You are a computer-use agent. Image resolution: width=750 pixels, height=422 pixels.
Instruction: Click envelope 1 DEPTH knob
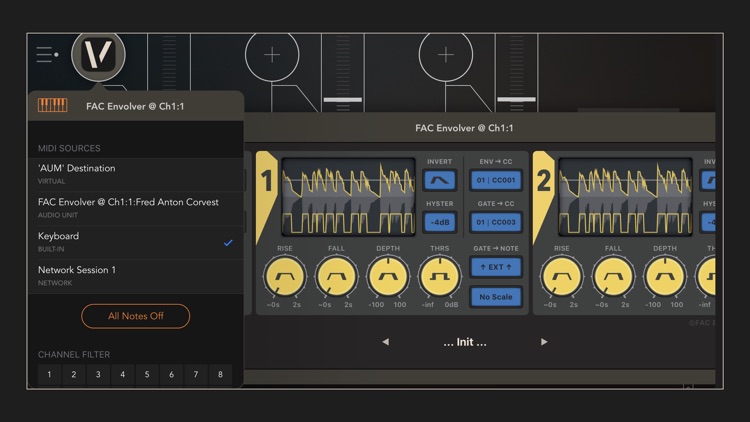(x=387, y=277)
